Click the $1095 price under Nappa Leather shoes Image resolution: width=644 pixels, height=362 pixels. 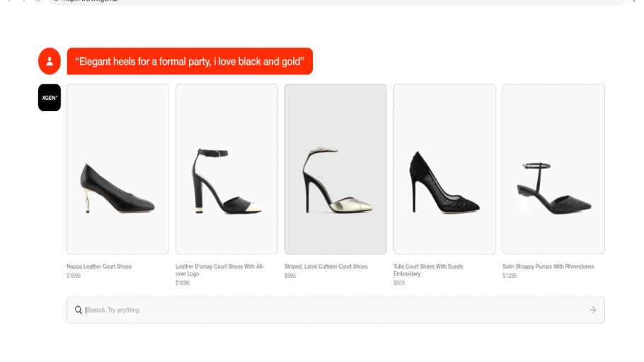pos(74,276)
